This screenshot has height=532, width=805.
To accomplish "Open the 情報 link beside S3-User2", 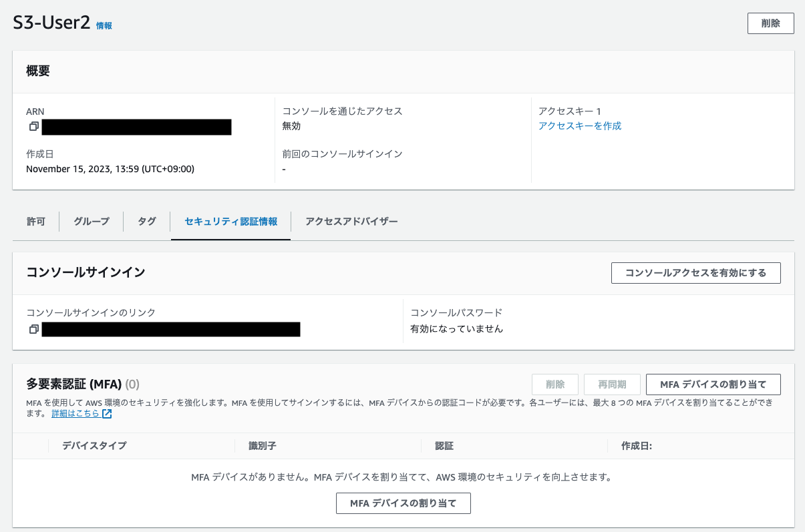I will [104, 25].
